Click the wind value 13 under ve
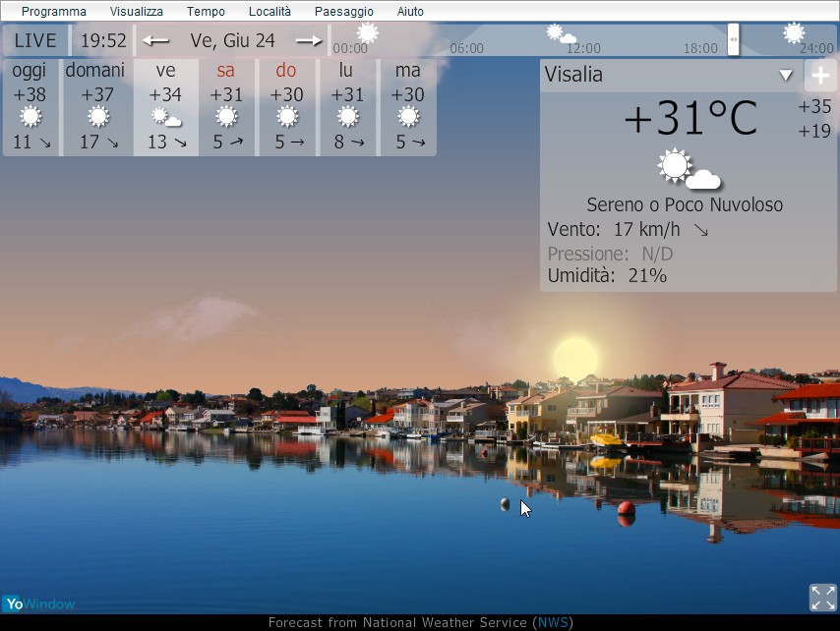The height and width of the screenshot is (631, 840). (x=157, y=142)
